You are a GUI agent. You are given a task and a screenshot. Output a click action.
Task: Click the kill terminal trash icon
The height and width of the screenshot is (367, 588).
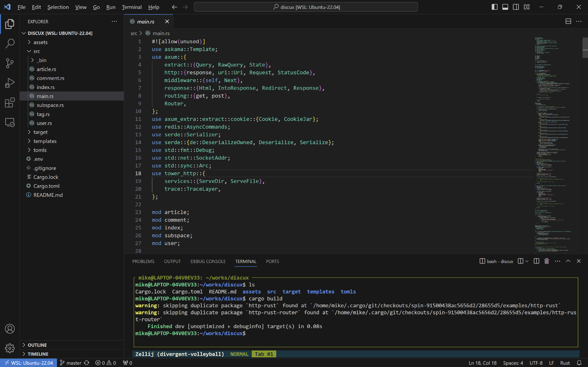coord(547,261)
